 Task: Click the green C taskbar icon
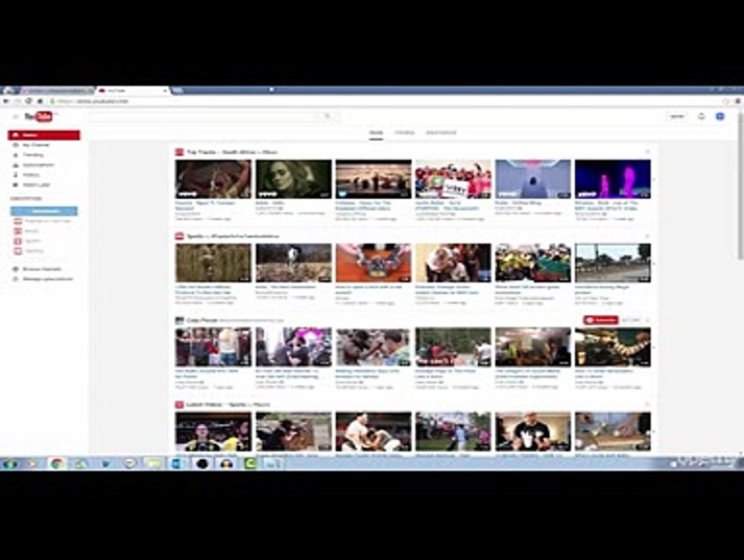pos(250,464)
